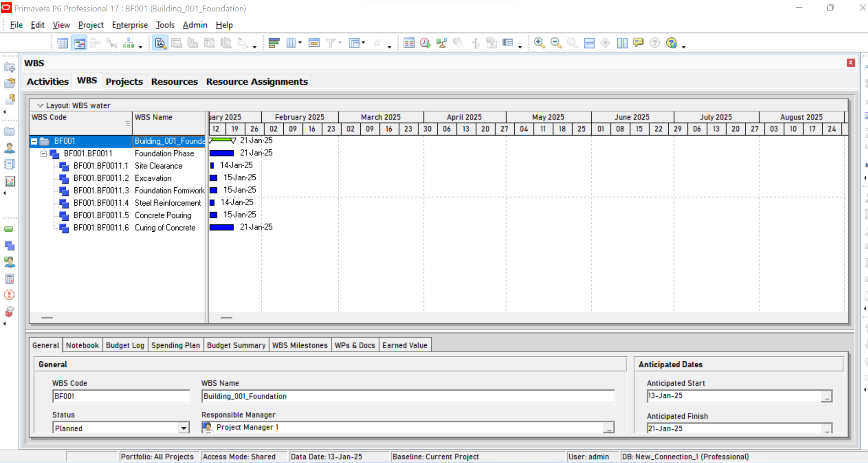Viewport: 868px width, 463px height.
Task: Click the Anticipated Finish date picker button
Action: click(826, 429)
